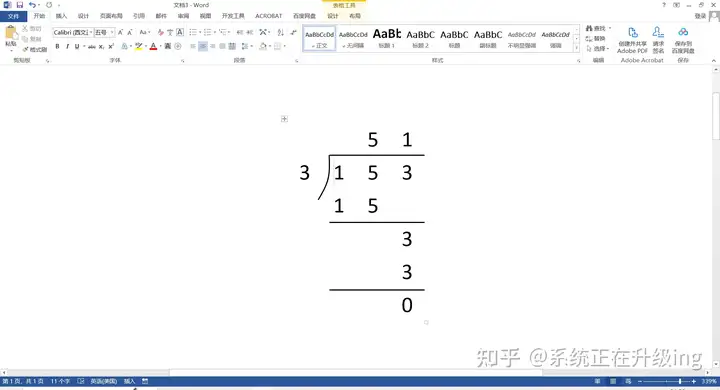
Task: Toggle Bold formatting
Action: pos(57,46)
